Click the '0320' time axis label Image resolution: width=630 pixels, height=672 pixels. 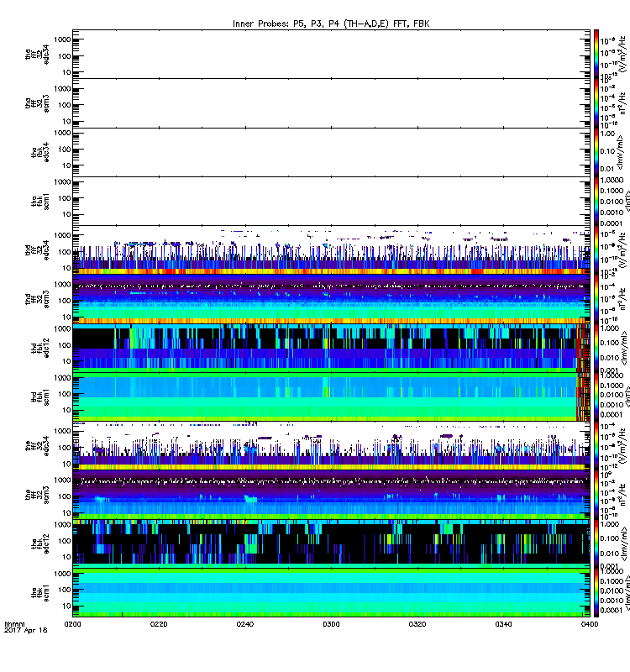[417, 624]
